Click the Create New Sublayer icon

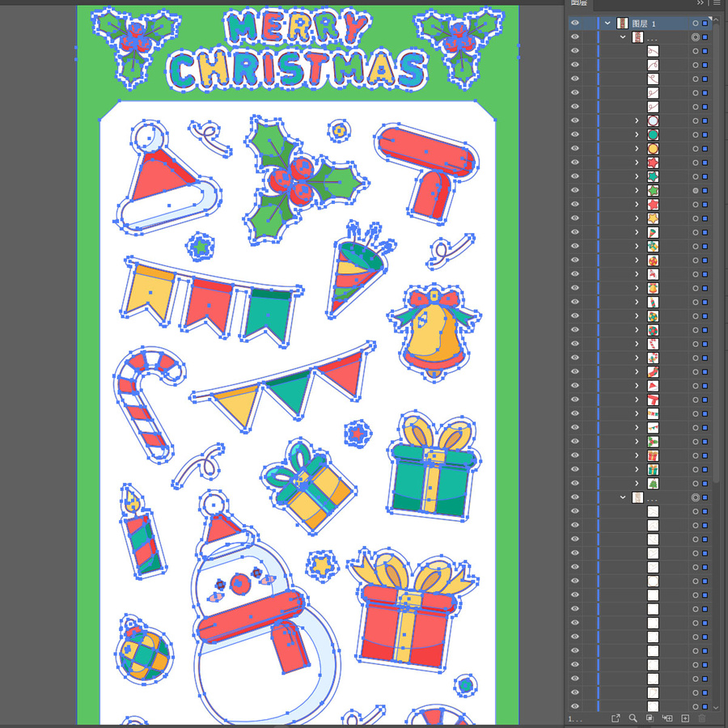click(x=667, y=718)
